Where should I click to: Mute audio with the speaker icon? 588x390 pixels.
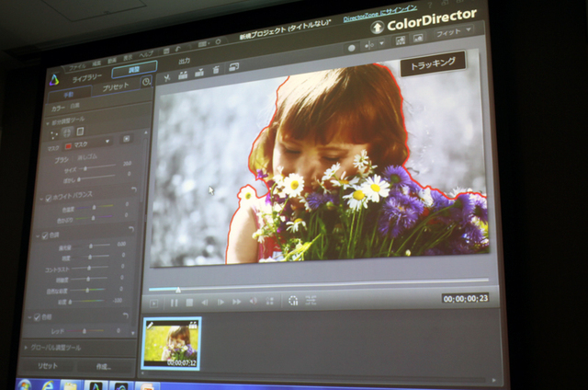click(x=253, y=301)
